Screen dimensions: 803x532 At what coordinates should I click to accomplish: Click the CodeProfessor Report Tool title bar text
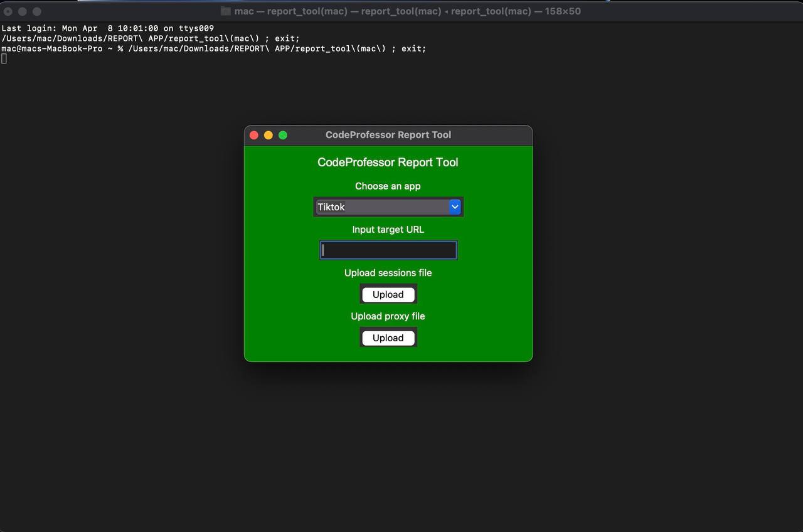click(388, 134)
